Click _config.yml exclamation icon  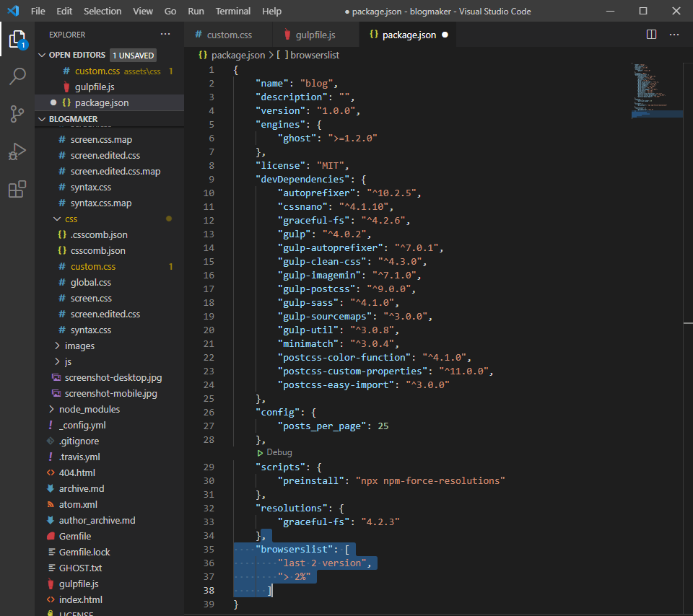51,425
